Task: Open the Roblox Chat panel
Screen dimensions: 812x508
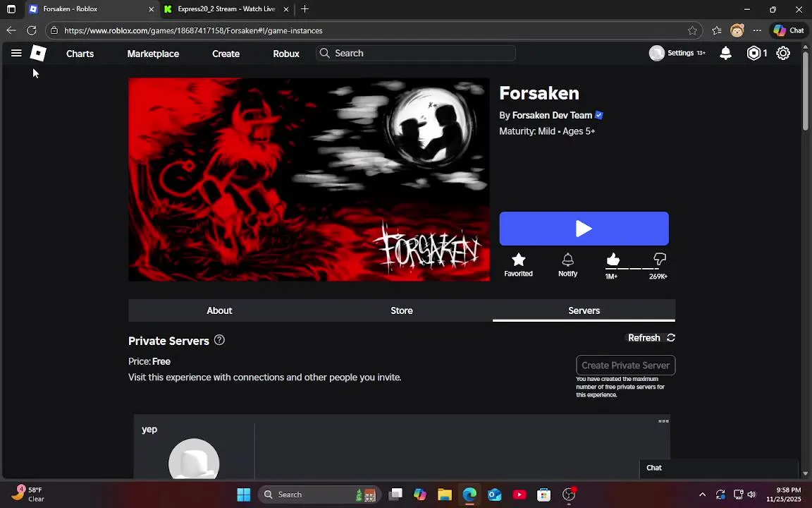Action: click(719, 468)
